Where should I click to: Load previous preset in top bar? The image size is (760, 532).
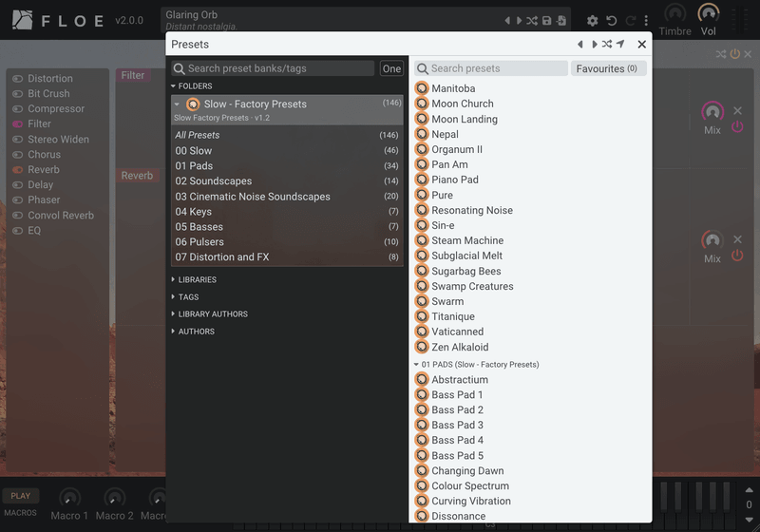pyautogui.click(x=507, y=21)
